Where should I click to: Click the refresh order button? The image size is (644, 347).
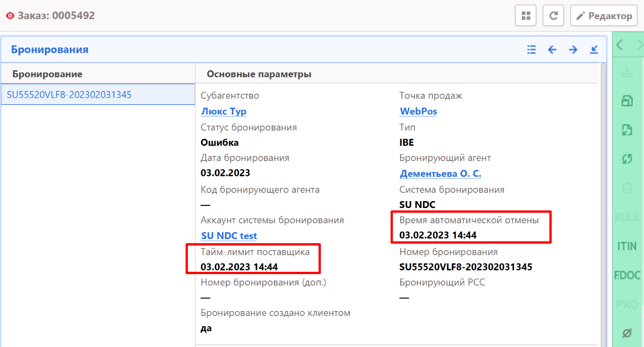pos(553,16)
